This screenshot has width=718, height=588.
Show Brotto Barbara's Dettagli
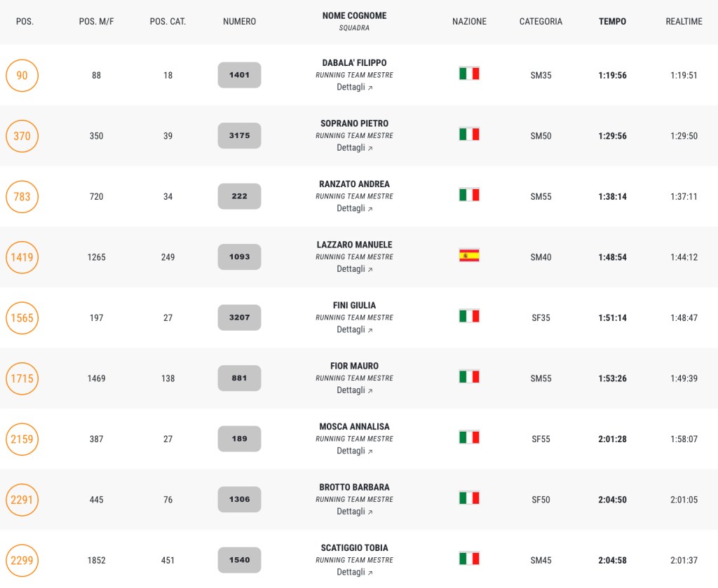pos(354,511)
